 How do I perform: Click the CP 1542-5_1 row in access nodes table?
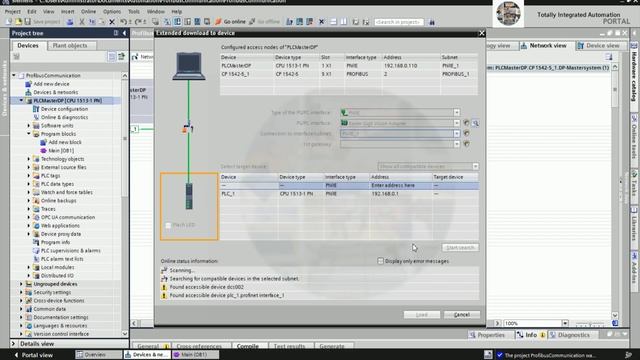tap(349, 74)
